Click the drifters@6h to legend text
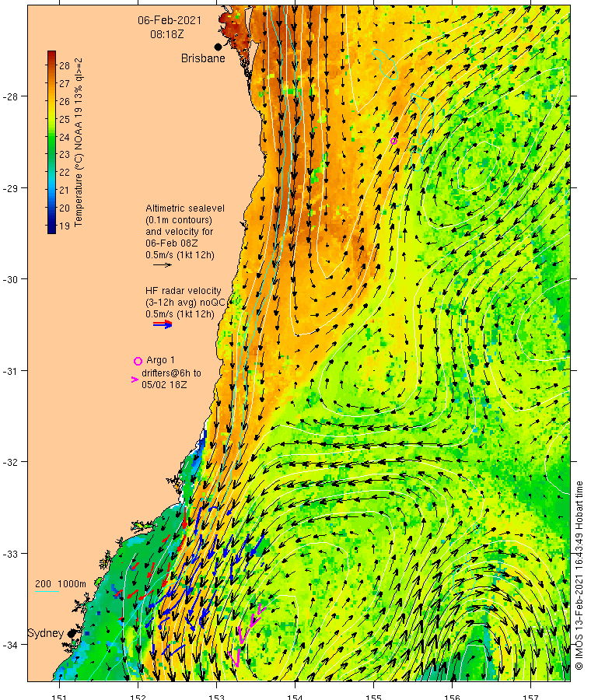This screenshot has width=591, height=700. pos(171,373)
